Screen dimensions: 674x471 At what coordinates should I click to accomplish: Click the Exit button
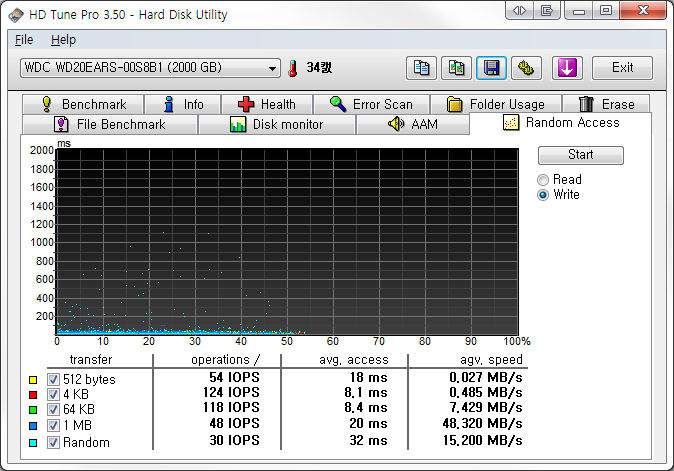622,68
